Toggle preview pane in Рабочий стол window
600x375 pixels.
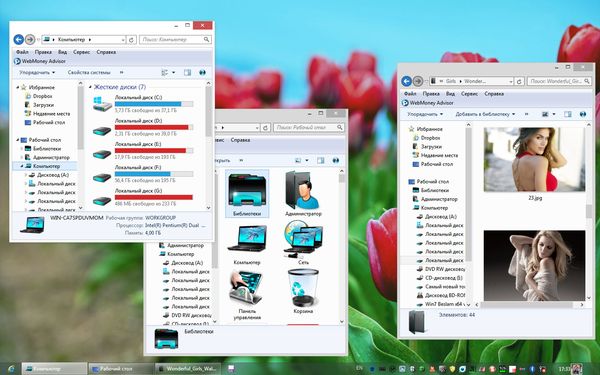pos(320,160)
